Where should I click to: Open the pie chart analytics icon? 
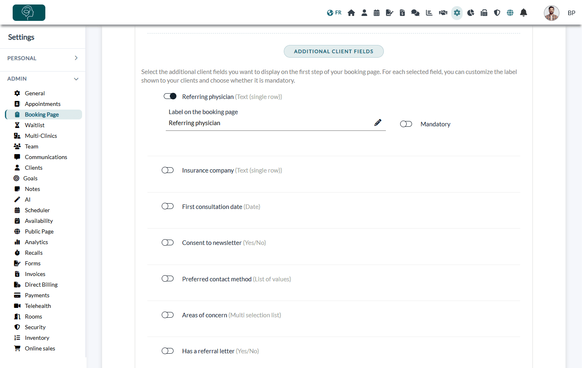point(471,13)
